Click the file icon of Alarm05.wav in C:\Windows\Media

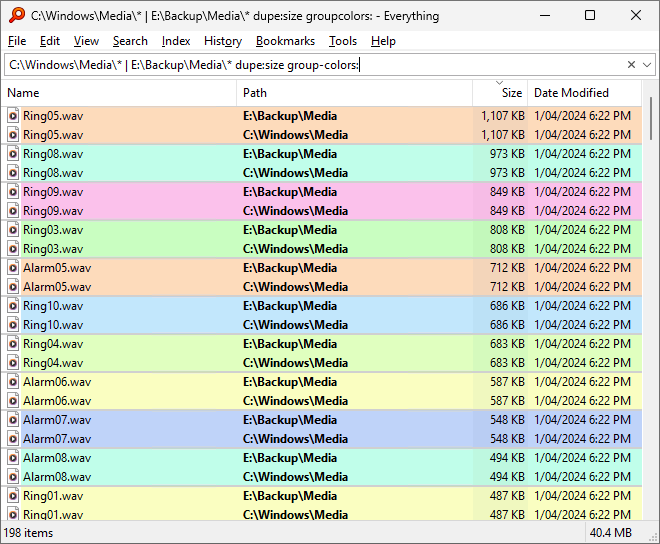(13, 287)
